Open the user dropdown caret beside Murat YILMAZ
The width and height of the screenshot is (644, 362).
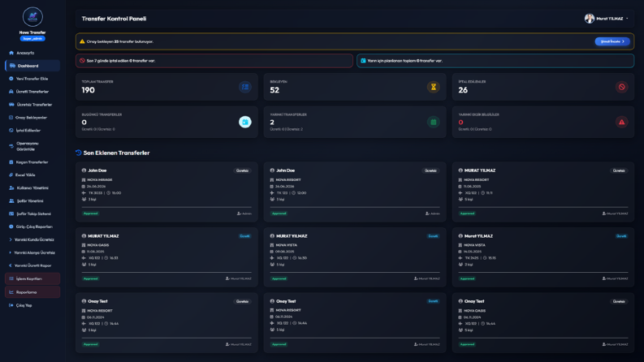click(627, 19)
